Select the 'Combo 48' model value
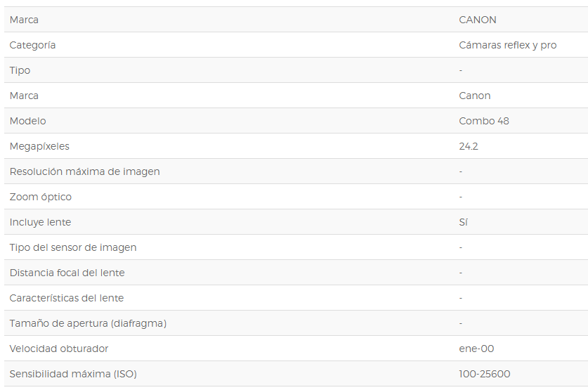The height and width of the screenshot is (390, 588). [484, 121]
